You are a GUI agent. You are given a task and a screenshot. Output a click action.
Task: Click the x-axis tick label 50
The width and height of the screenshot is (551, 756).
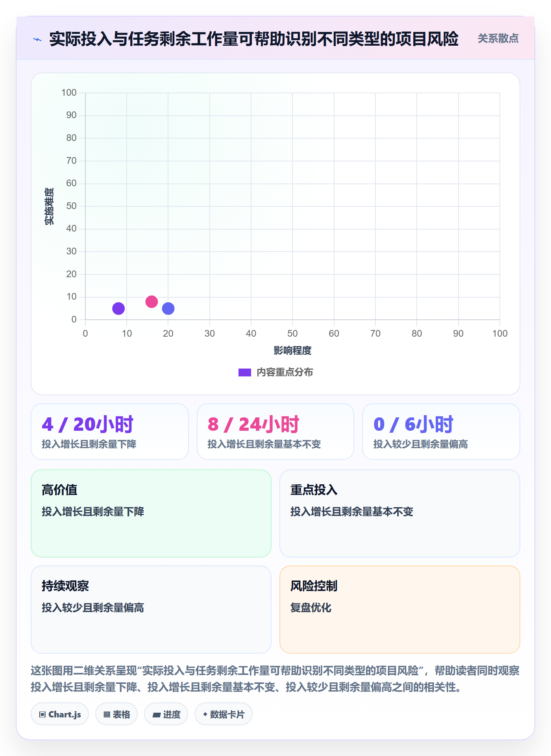click(x=292, y=334)
